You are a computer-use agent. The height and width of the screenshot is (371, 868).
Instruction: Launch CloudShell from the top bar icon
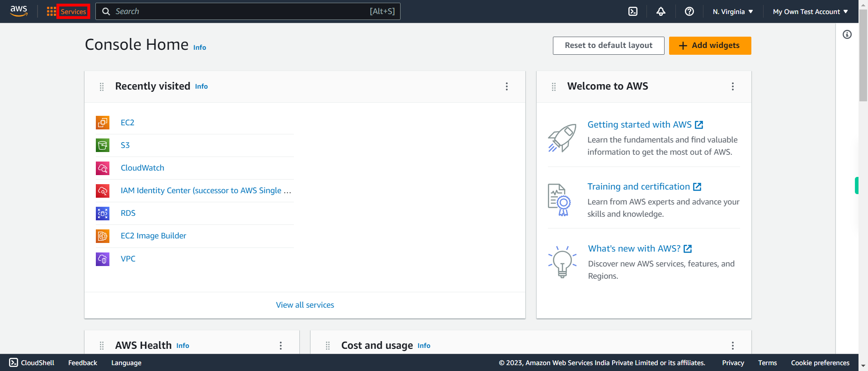[633, 11]
